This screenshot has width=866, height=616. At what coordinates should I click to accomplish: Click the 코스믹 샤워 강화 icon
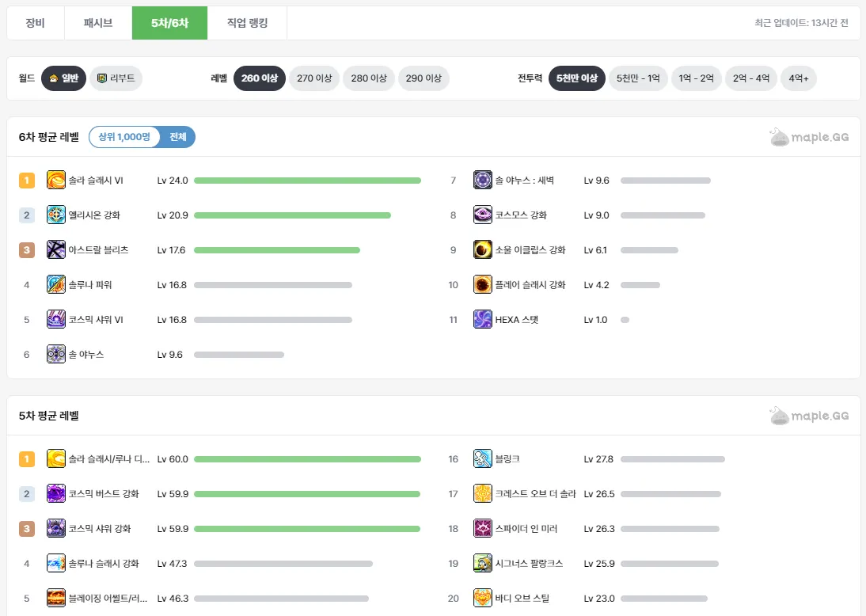tap(55, 528)
